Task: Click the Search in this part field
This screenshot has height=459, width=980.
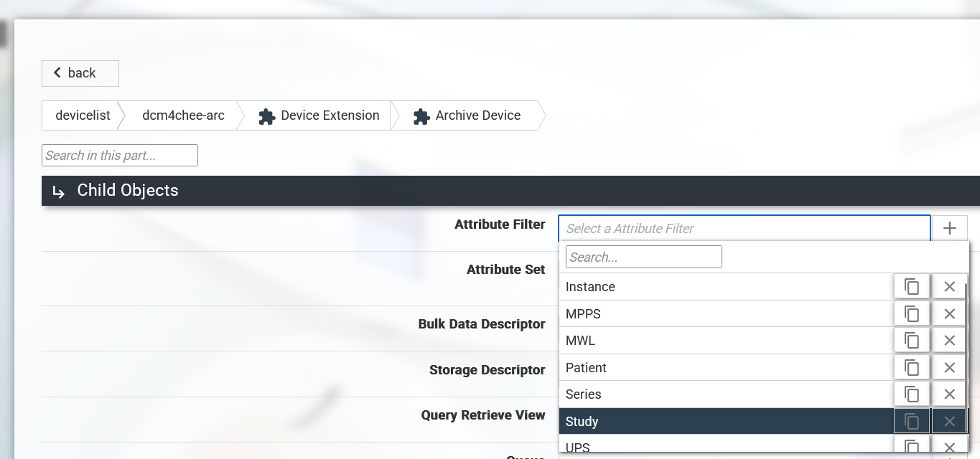Action: pos(119,156)
